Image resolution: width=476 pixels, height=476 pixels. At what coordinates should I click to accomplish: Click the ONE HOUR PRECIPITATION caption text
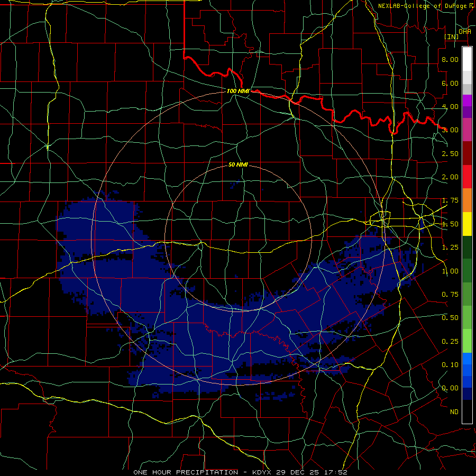tap(186, 472)
